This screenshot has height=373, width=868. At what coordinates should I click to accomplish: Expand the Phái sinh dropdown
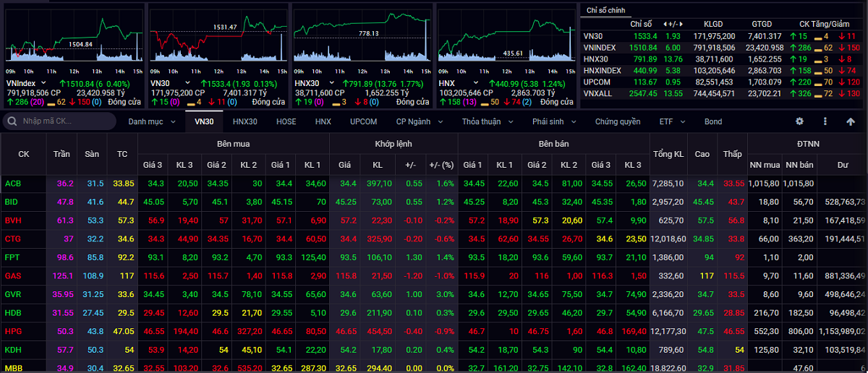[553, 121]
